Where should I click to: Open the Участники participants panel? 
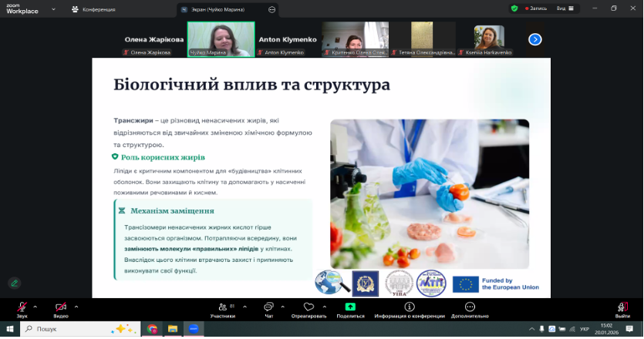223,310
